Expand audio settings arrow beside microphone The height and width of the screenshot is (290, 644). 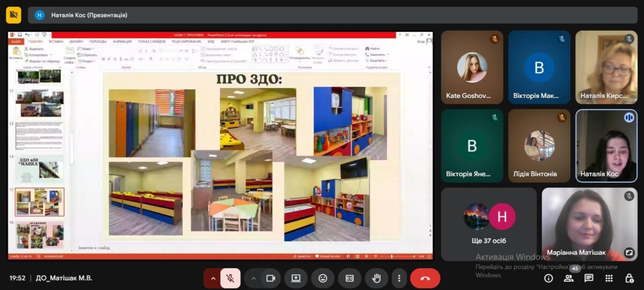point(213,278)
